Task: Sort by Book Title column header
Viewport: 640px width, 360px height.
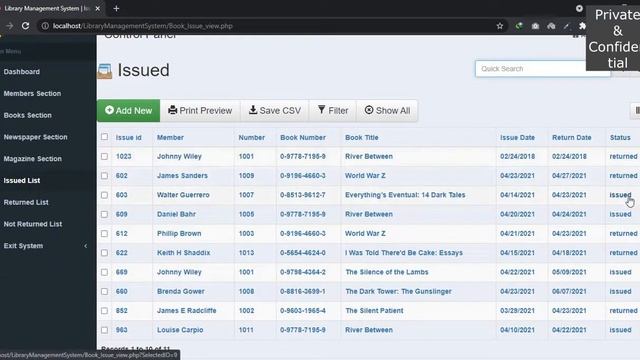Action: pos(362,138)
